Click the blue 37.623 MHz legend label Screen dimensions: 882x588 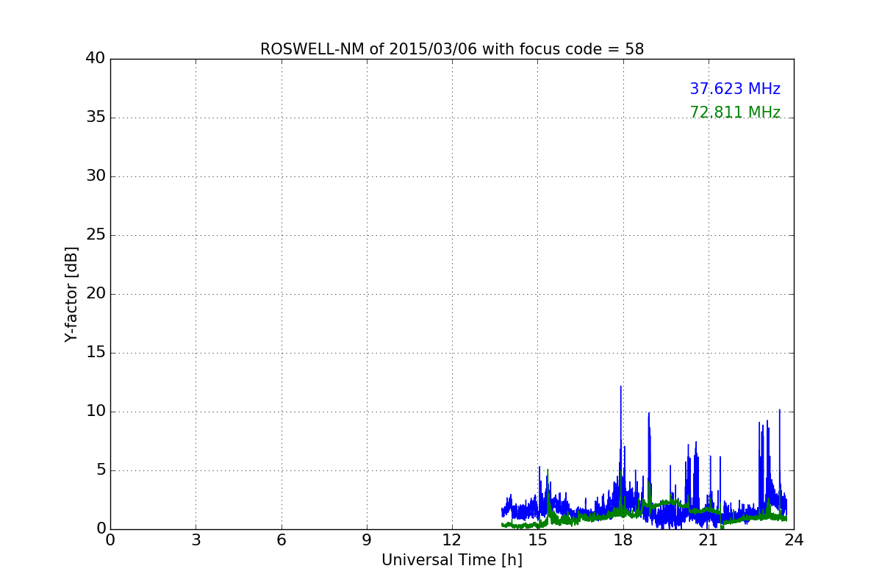click(734, 89)
